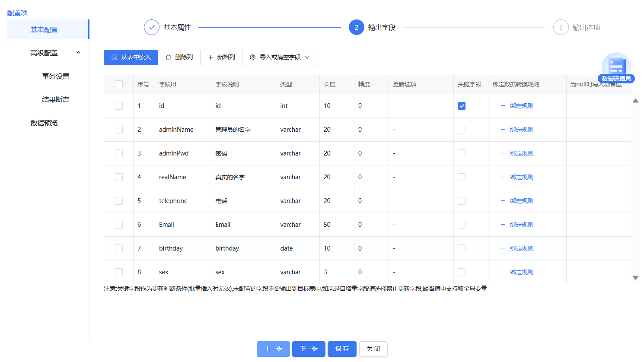Select the row checkbox for adminName

119,130
